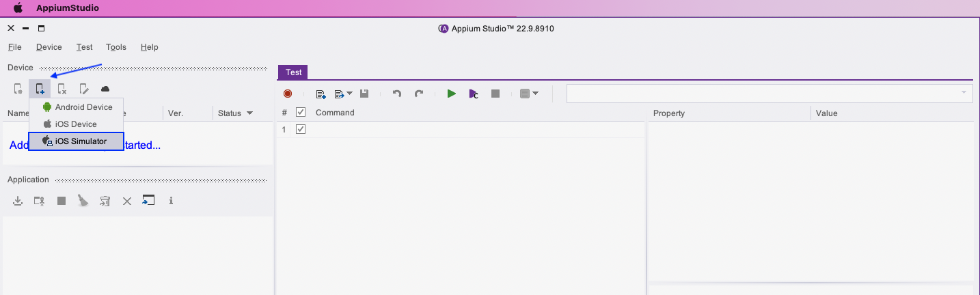Switch to the Test tab

coord(293,72)
